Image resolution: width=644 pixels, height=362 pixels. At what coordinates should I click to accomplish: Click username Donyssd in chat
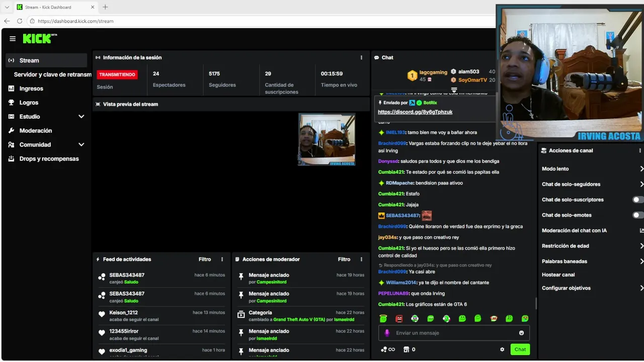(x=388, y=161)
